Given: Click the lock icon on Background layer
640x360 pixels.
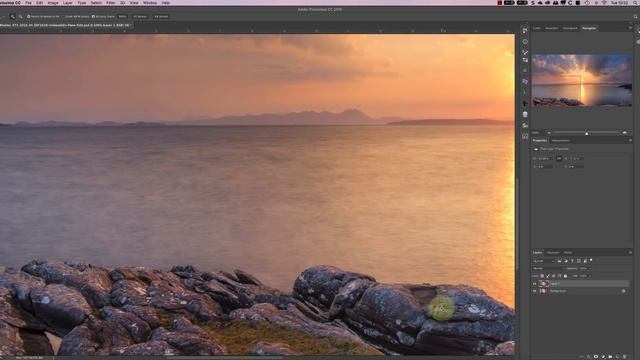Looking at the screenshot, I should coord(623,291).
